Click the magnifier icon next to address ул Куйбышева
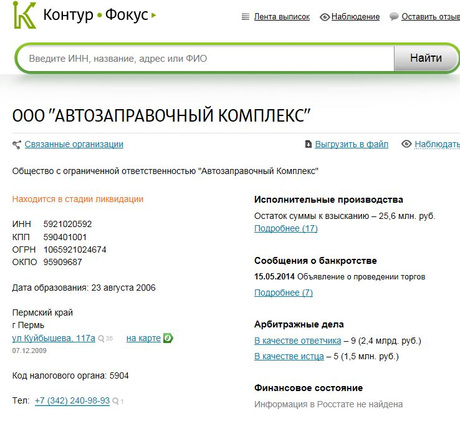This screenshot has width=460, height=421. pos(101,339)
